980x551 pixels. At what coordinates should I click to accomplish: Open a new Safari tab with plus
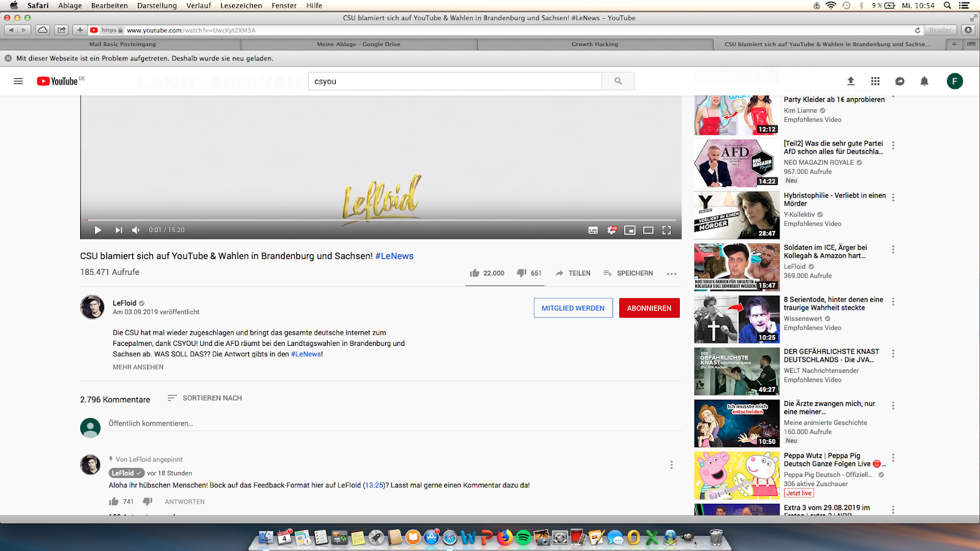(954, 44)
